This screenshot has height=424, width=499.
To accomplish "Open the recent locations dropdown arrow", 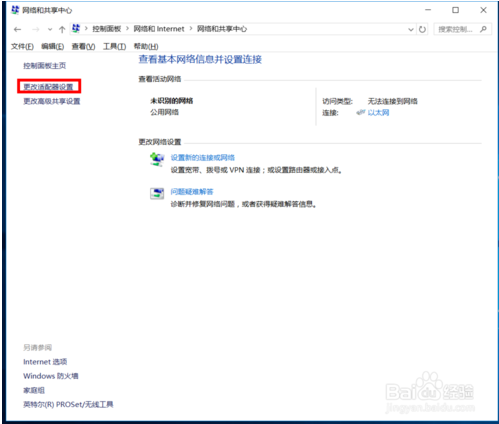I will pos(50,30).
